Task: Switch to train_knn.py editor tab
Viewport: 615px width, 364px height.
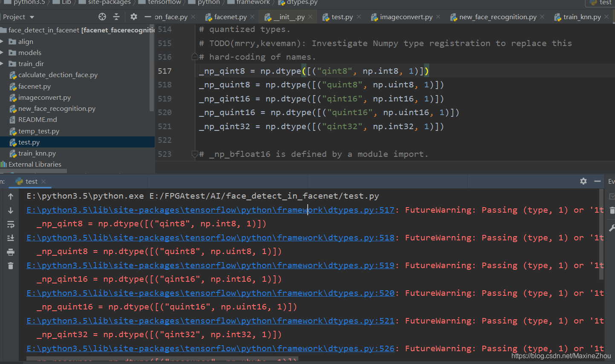Action: [x=582, y=17]
